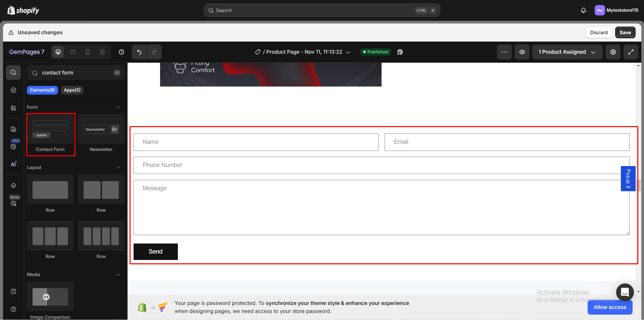Collapse the Form section in elements panel
Viewport: 644px width, 320px height.
(x=118, y=107)
